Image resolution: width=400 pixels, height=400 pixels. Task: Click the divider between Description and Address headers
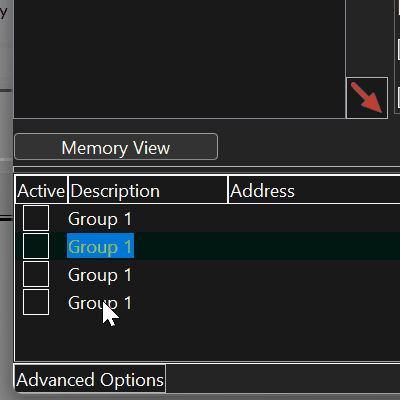[228, 190]
